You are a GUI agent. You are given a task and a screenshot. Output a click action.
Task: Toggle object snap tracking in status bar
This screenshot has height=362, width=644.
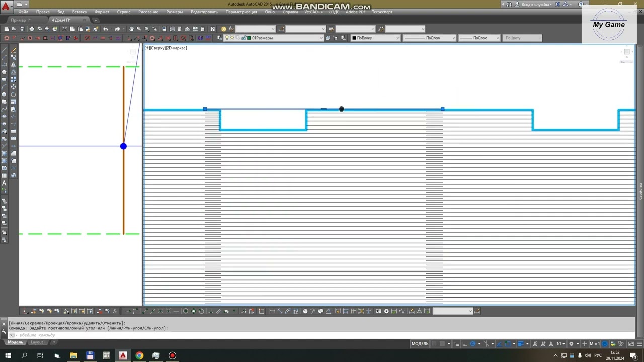[499, 344]
